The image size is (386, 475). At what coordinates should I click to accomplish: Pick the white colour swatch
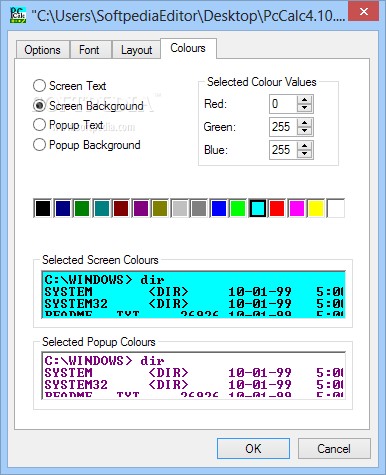click(x=336, y=208)
